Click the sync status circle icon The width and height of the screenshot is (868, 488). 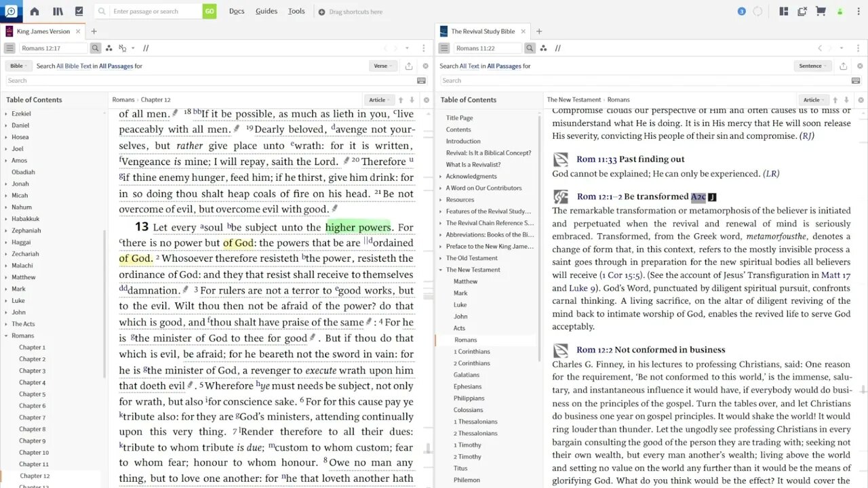[x=757, y=12]
